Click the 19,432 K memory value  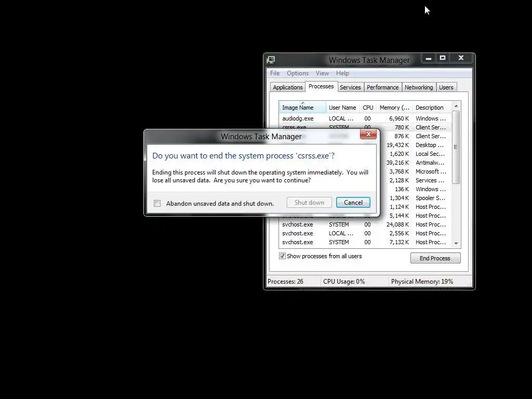point(397,145)
